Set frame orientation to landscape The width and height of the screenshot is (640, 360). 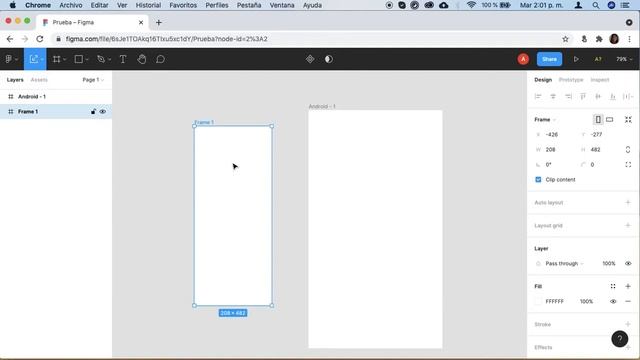point(609,120)
